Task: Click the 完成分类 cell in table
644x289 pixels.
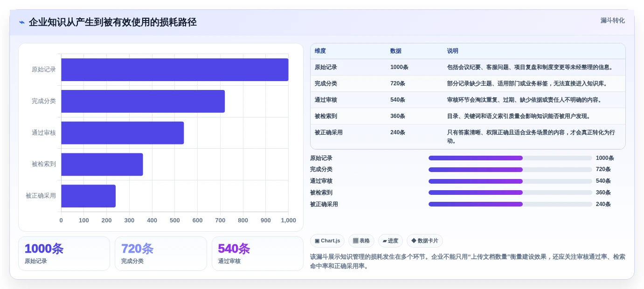Action: 326,83
